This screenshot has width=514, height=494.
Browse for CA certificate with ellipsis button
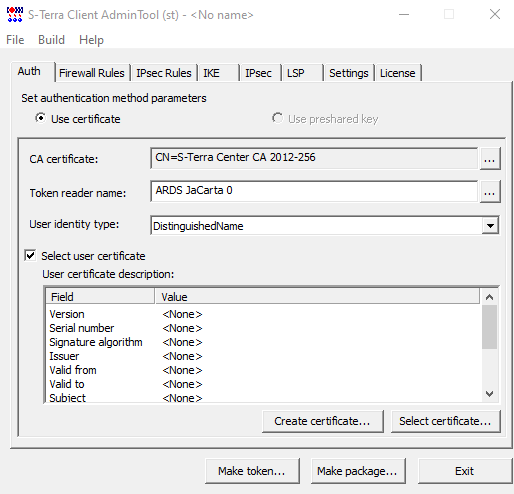coord(490,159)
